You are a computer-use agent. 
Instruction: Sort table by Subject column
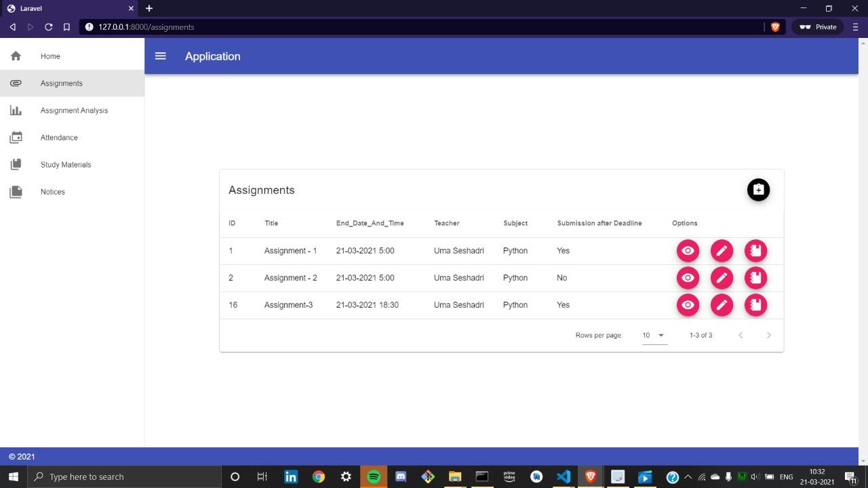515,223
